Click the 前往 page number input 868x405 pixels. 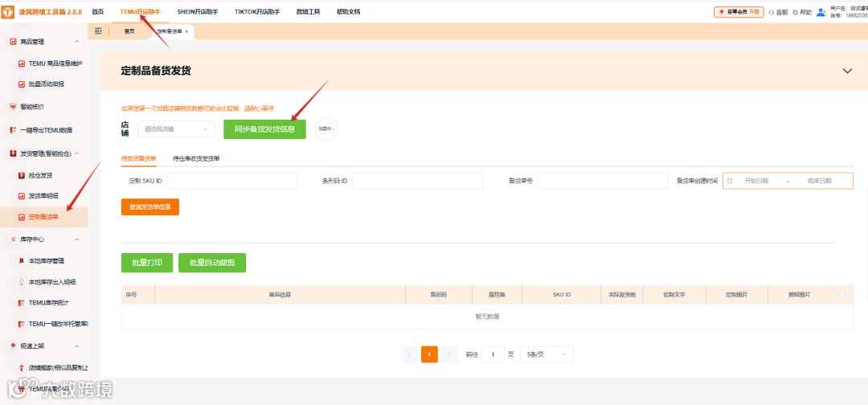493,354
